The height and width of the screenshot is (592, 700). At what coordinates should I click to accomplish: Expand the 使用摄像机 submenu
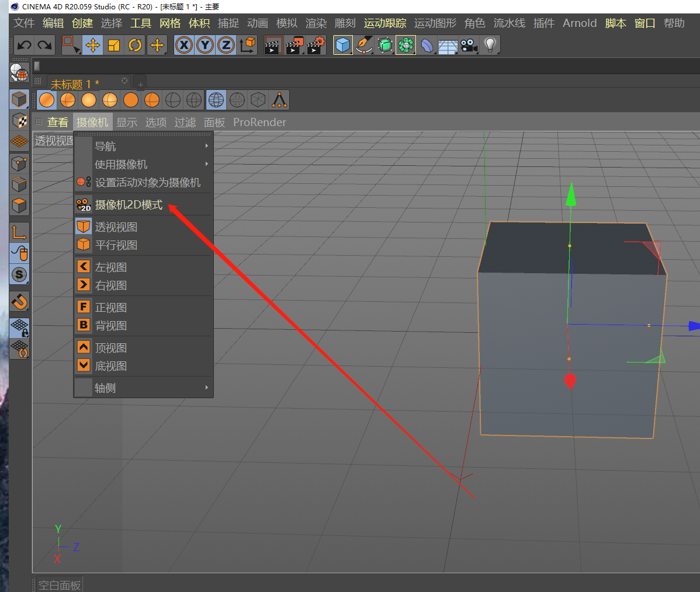(x=143, y=164)
